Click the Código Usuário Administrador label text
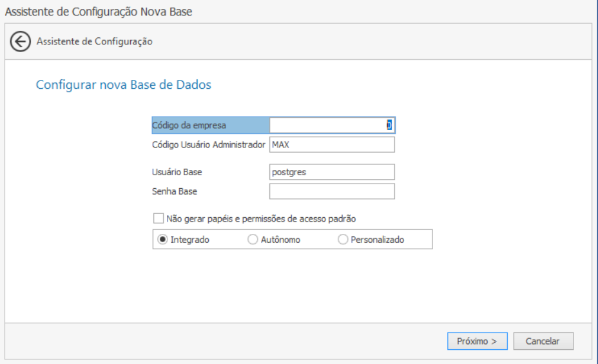 [209, 145]
